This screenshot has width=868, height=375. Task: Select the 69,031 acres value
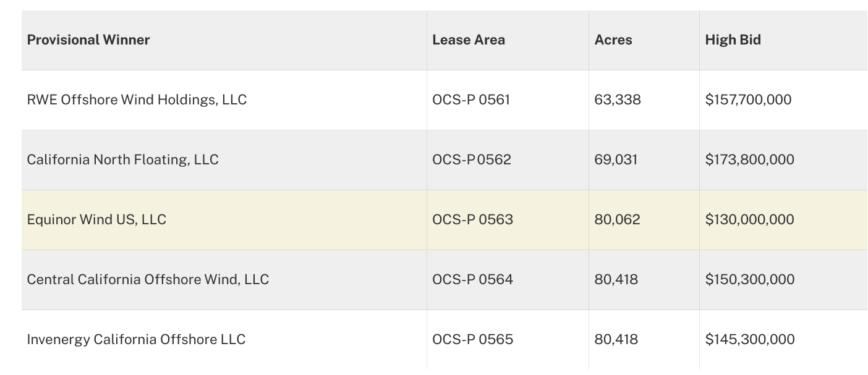click(x=616, y=160)
